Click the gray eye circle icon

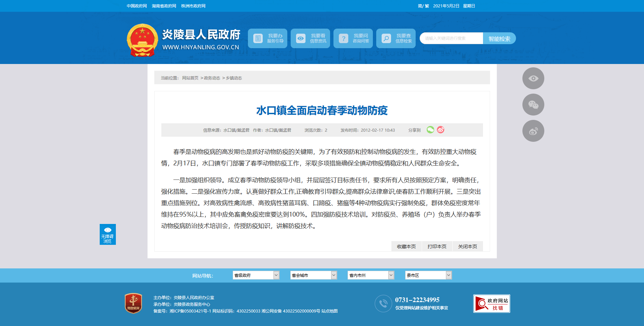tap(533, 78)
